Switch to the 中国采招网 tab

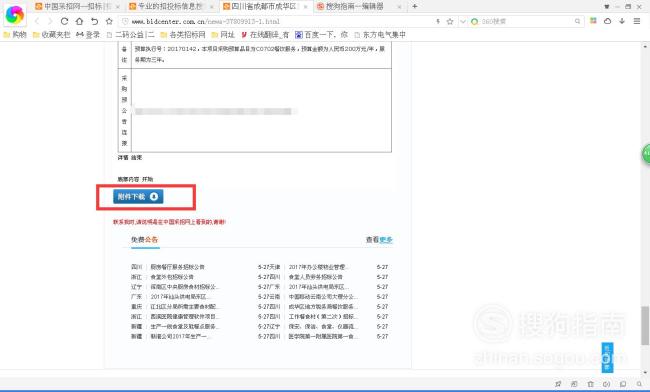click(x=77, y=6)
